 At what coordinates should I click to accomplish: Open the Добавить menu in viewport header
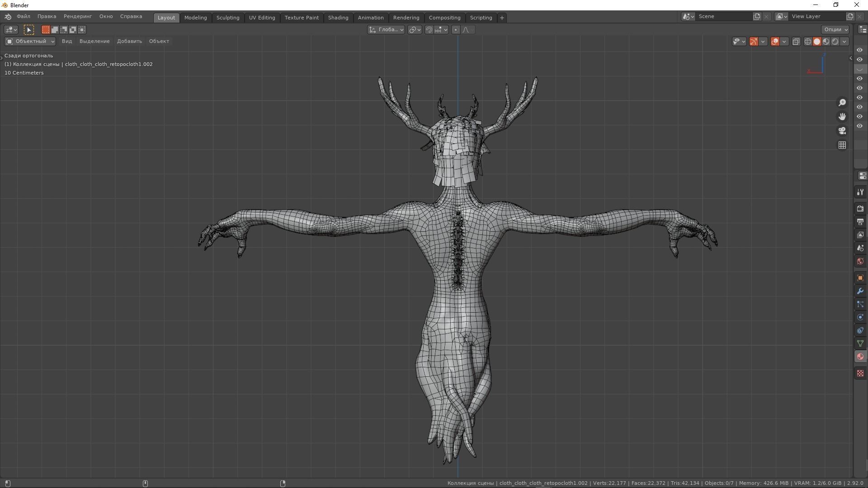[x=129, y=41]
